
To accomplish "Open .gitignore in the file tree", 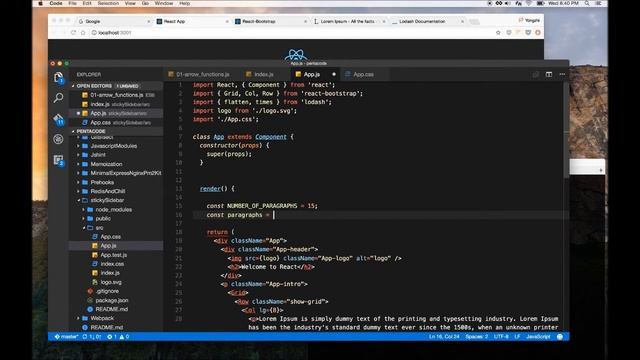I will (x=107, y=291).
